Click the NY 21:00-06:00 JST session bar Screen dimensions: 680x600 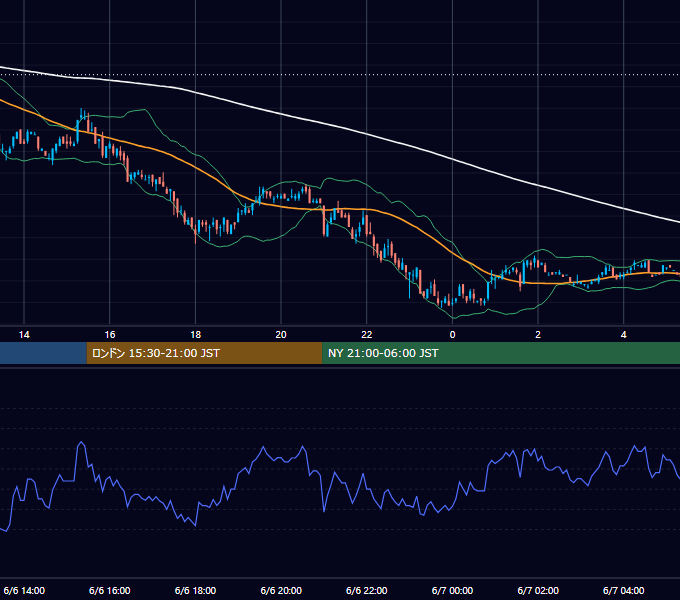[501, 353]
